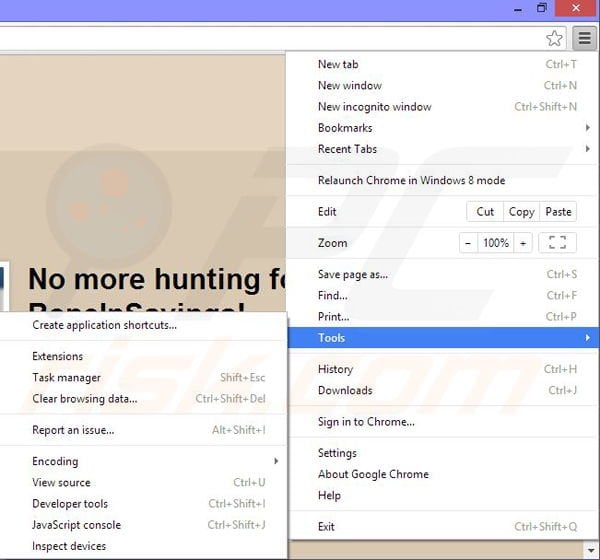600x560 pixels.
Task: Open Downloads from the menu
Action: coord(442,390)
